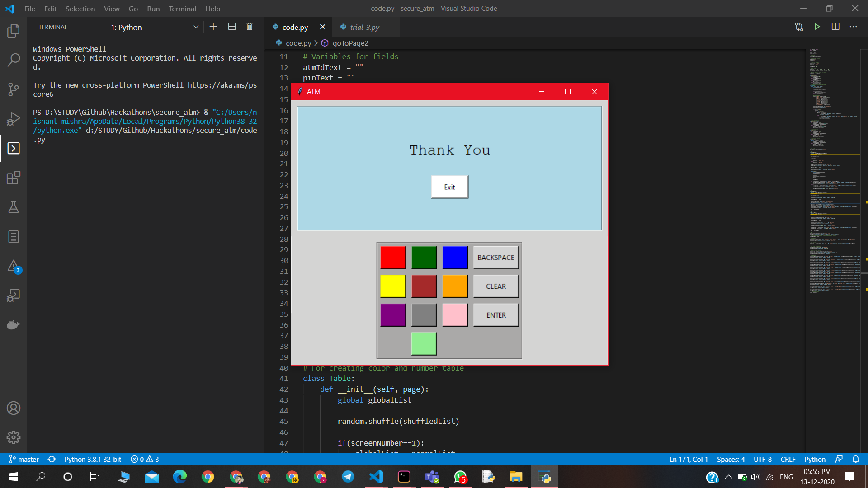The height and width of the screenshot is (488, 868).
Task: Split the terminal pane
Action: pyautogui.click(x=232, y=27)
